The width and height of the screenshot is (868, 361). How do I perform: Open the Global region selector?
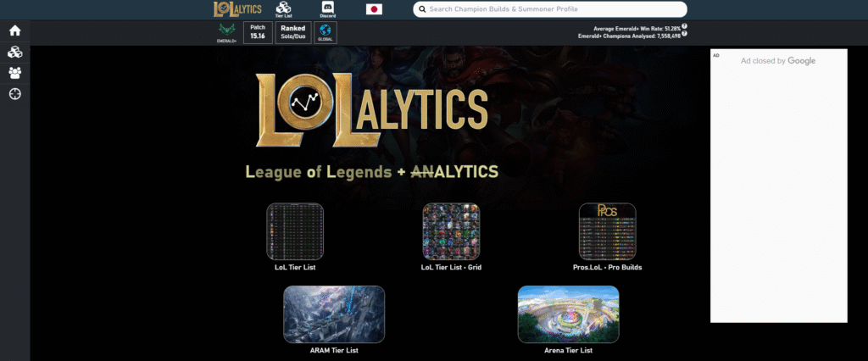coord(325,33)
